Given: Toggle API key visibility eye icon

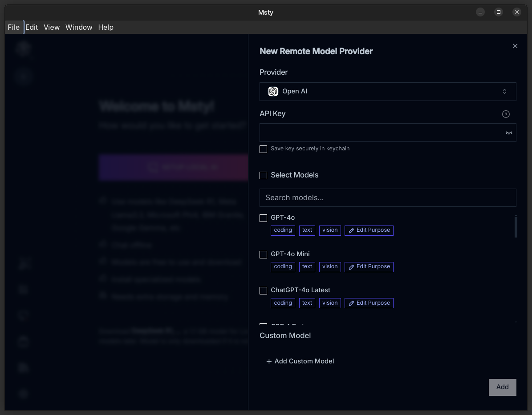Looking at the screenshot, I should [x=509, y=133].
